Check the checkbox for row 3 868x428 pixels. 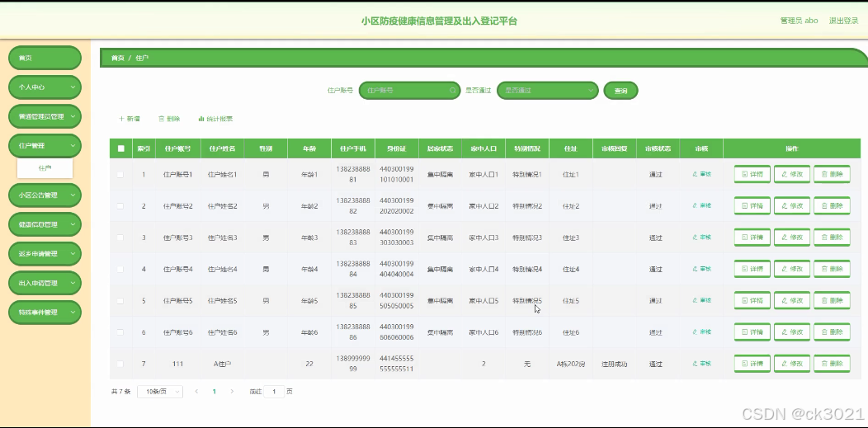[120, 238]
